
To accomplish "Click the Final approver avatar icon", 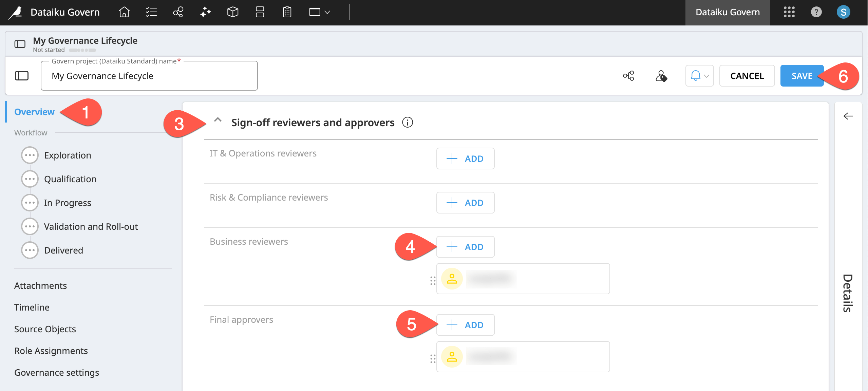I will click(x=452, y=357).
